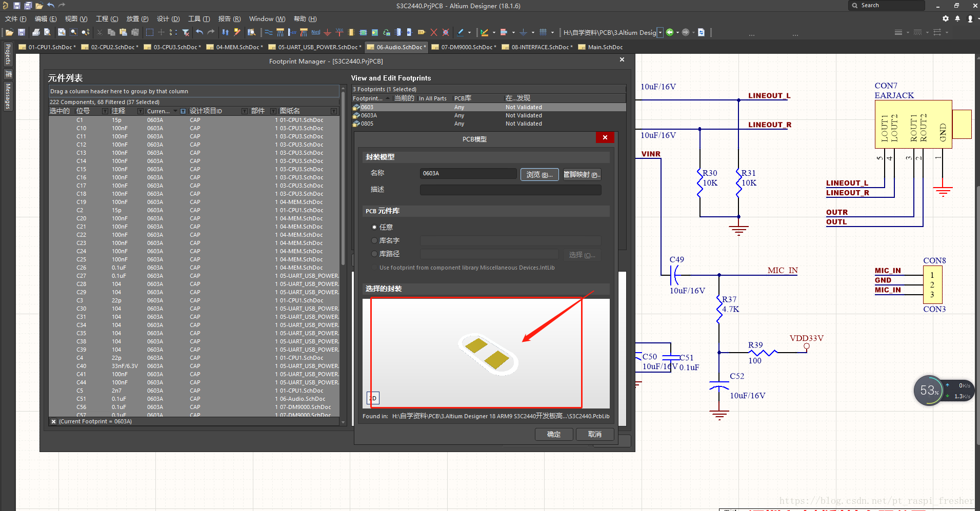The height and width of the screenshot is (511, 980).
Task: Toggle the 注释 column filter button
Action: pyautogui.click(x=141, y=111)
